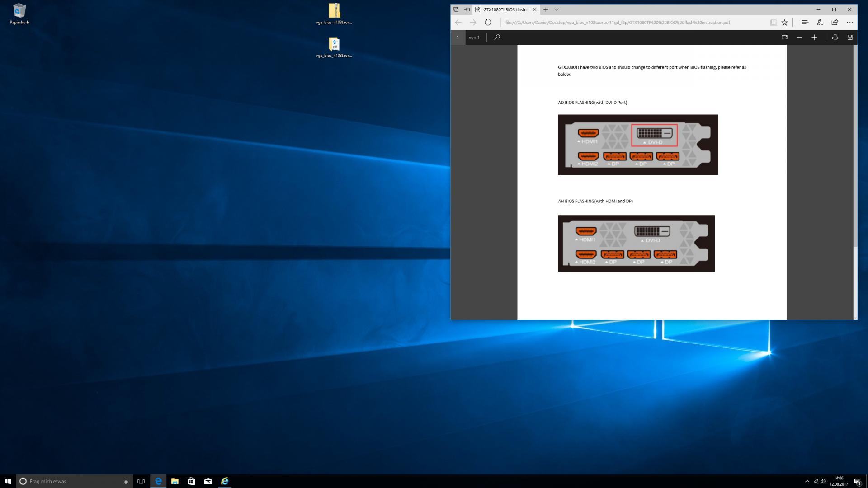Click the Cortana microphone icon
This screenshot has height=488, width=868.
(126, 481)
